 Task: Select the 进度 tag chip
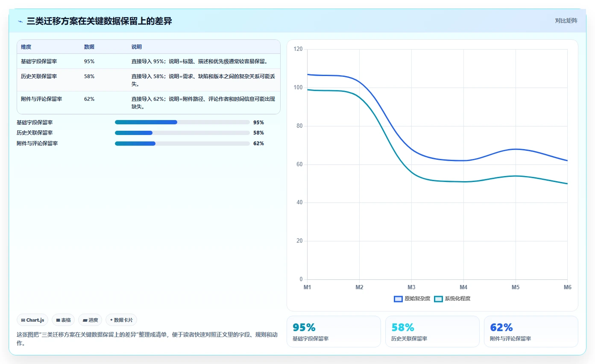point(90,320)
